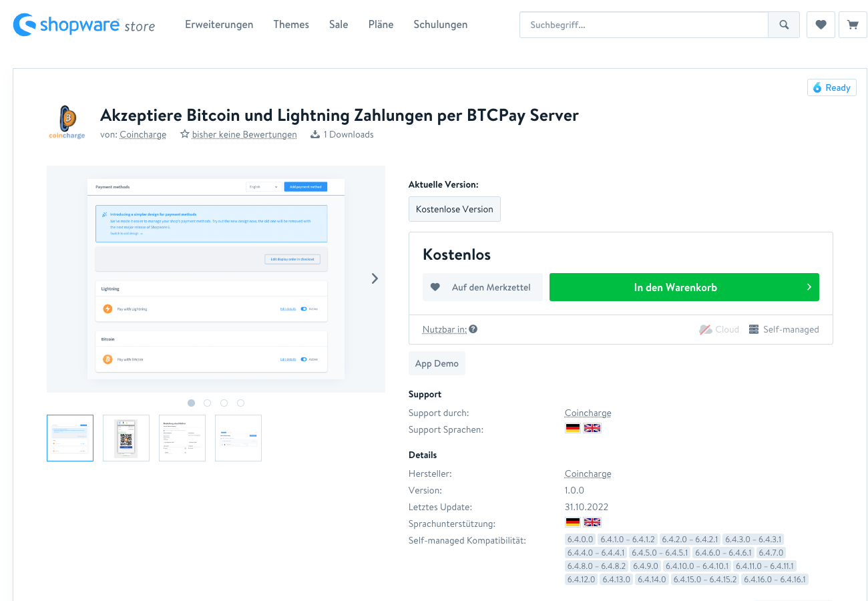The width and height of the screenshot is (868, 601).
Task: Focus the Suchbegriff search field
Action: point(644,25)
